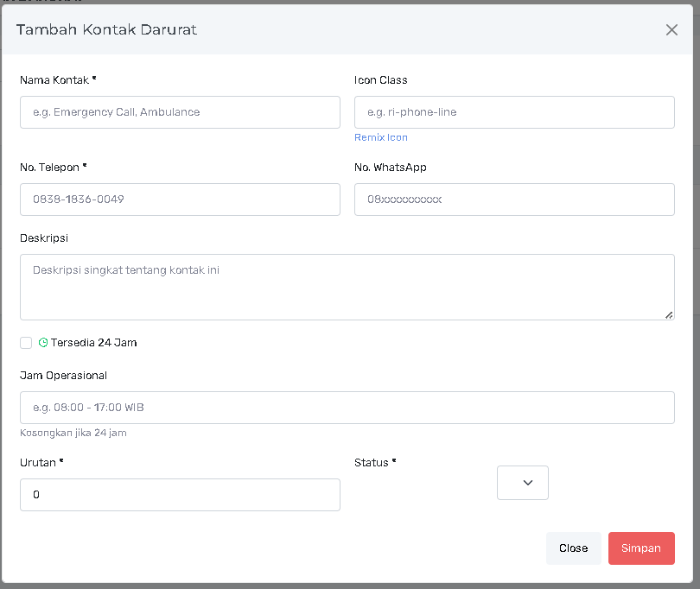Grab the Deskripsi textarea resize handle
The width and height of the screenshot is (700, 589).
[x=669, y=314]
